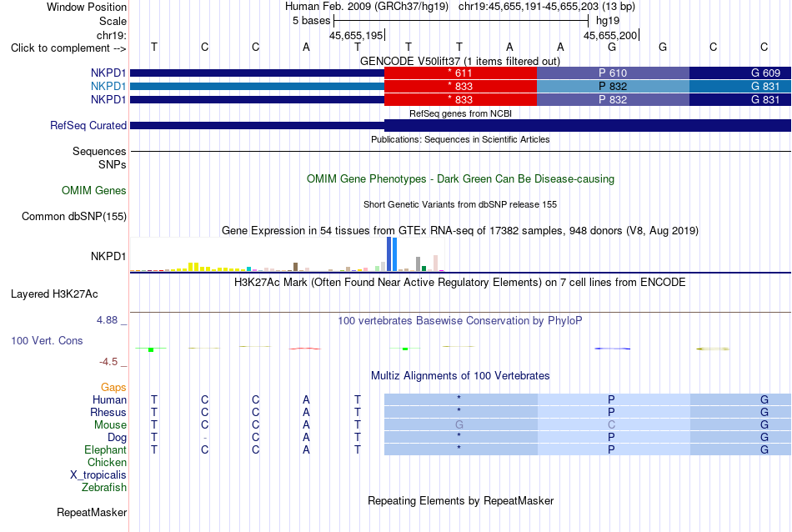Open the third NKPD1 GENCODE transcript label
Screen dimensions: 792x532
pos(108,99)
